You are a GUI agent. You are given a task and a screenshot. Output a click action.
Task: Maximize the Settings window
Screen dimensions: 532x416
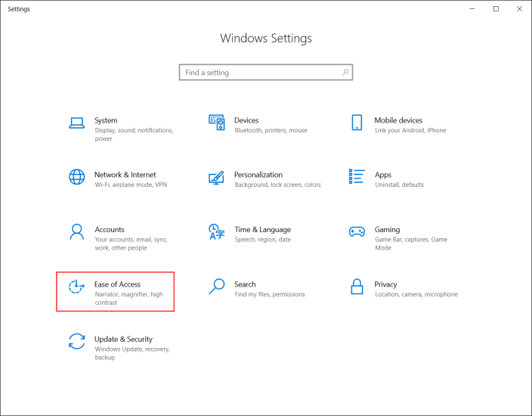point(496,9)
